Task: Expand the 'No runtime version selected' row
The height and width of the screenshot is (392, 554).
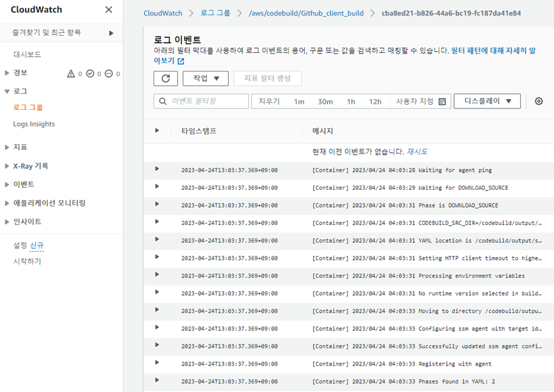Action: pos(157,292)
